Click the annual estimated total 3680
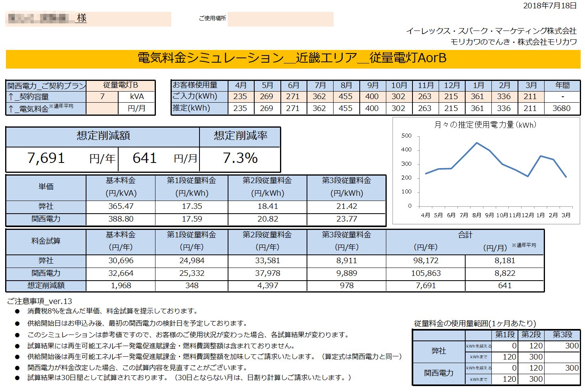Screen dimensions: 585x392 point(562,108)
